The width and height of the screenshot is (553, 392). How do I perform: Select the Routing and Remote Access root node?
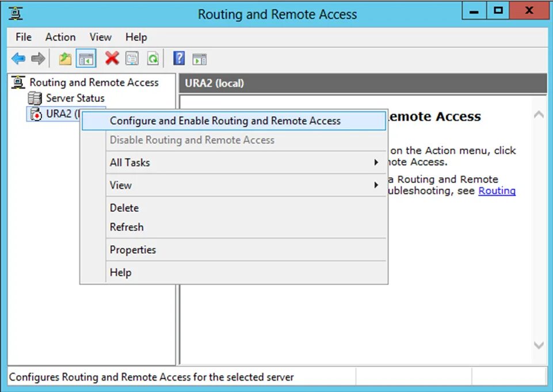tap(94, 82)
